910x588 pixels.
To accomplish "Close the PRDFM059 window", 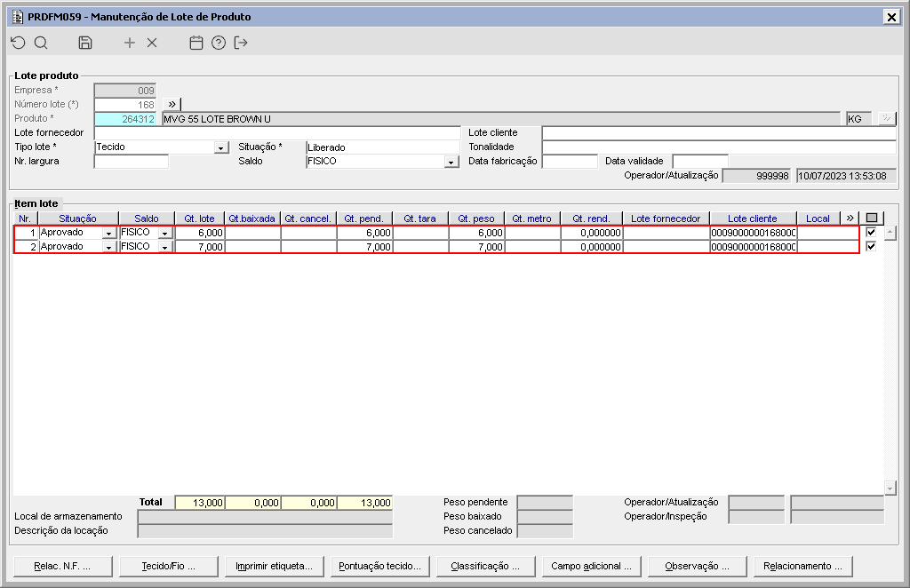I will pyautogui.click(x=891, y=17).
